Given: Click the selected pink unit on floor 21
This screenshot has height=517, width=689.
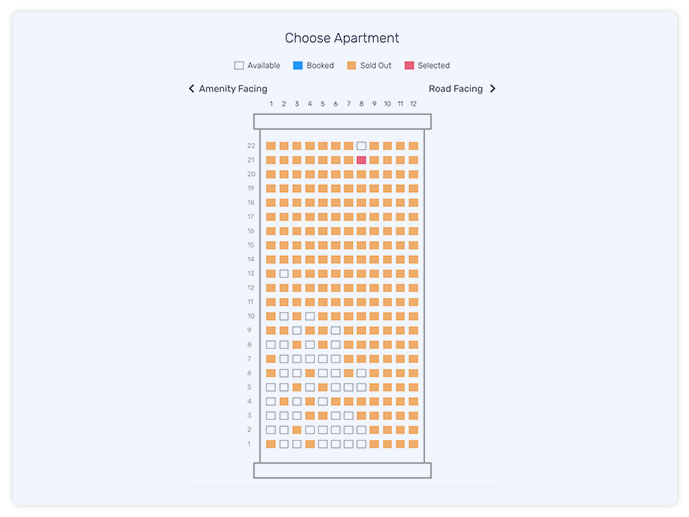Looking at the screenshot, I should 361,160.
